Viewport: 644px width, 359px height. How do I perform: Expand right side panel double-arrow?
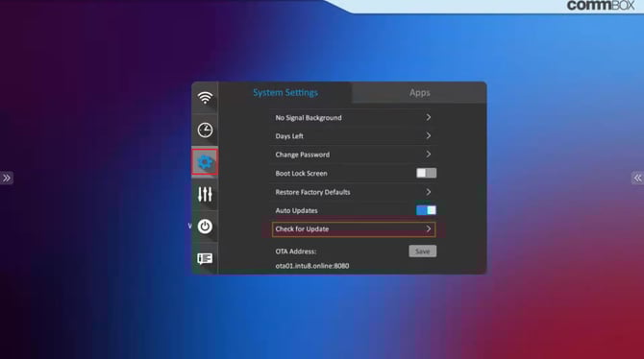637,179
